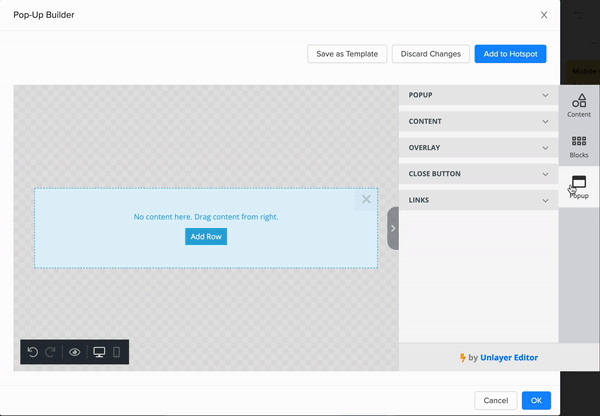Click the redo arrow icon
The width and height of the screenshot is (600, 416).
51,352
